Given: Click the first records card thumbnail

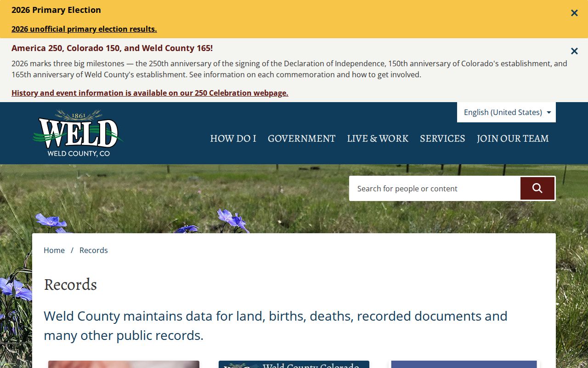Looking at the screenshot, I should click(x=124, y=364).
